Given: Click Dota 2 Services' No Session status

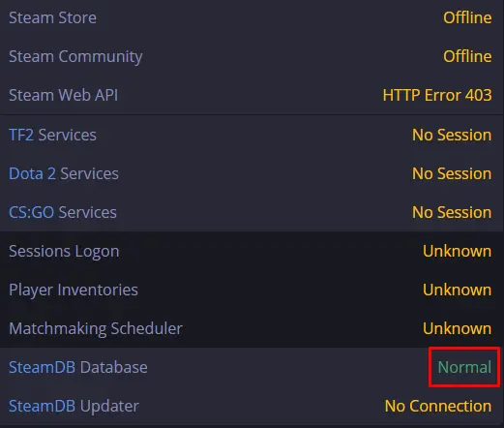Looking at the screenshot, I should pos(452,173).
